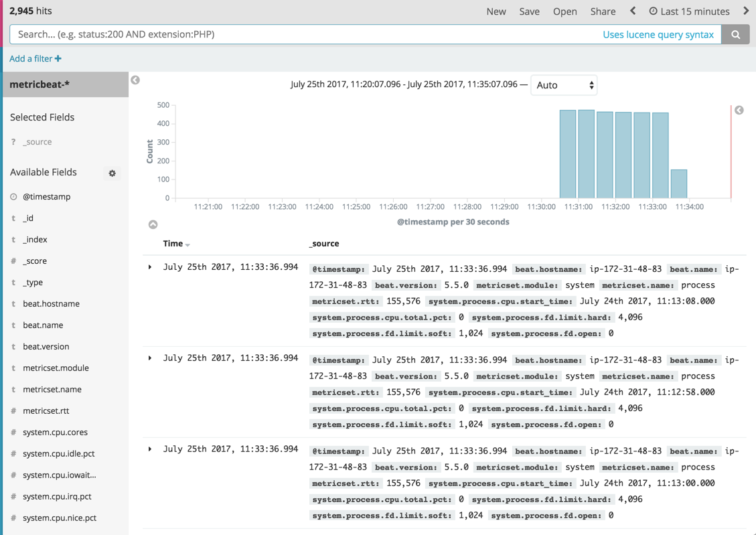Click the Available Fields heading
Viewport: 756px width, 535px height.
coord(44,172)
